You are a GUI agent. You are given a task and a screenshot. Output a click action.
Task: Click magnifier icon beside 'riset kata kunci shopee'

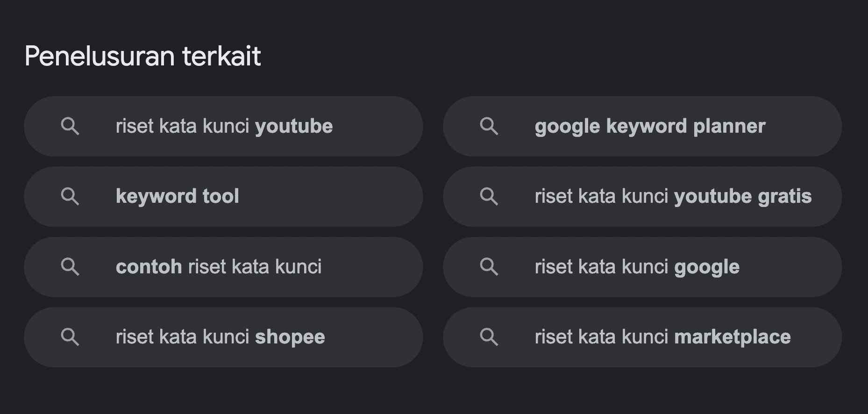pyautogui.click(x=70, y=337)
